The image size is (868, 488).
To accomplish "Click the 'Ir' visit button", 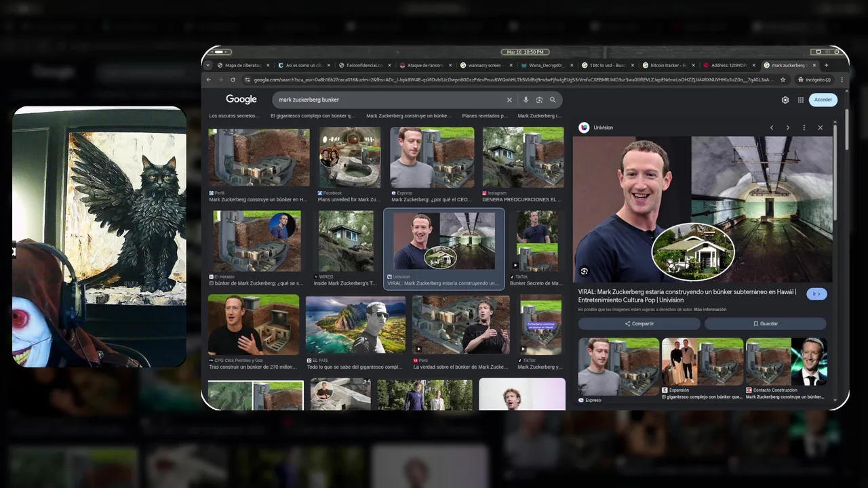I will tap(816, 294).
